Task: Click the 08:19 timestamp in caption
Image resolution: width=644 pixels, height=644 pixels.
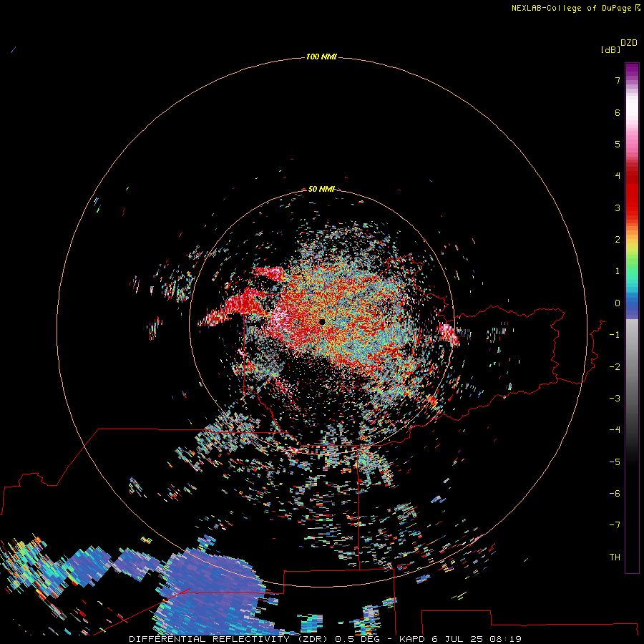Action: click(x=506, y=639)
